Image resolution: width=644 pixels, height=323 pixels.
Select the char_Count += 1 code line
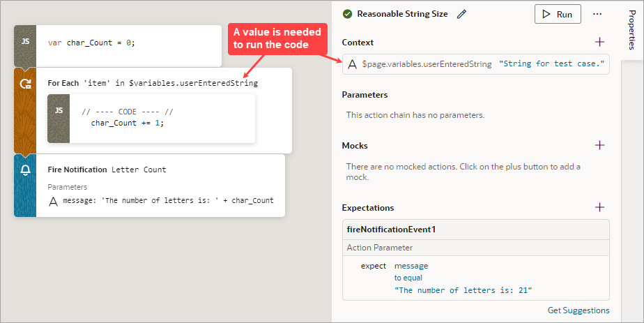(x=128, y=123)
